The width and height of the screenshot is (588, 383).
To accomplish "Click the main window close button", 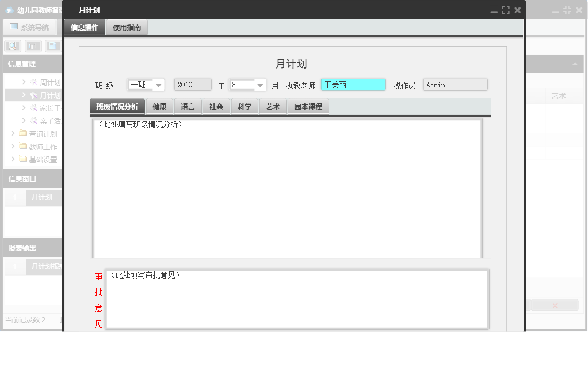I will pyautogui.click(x=579, y=11).
